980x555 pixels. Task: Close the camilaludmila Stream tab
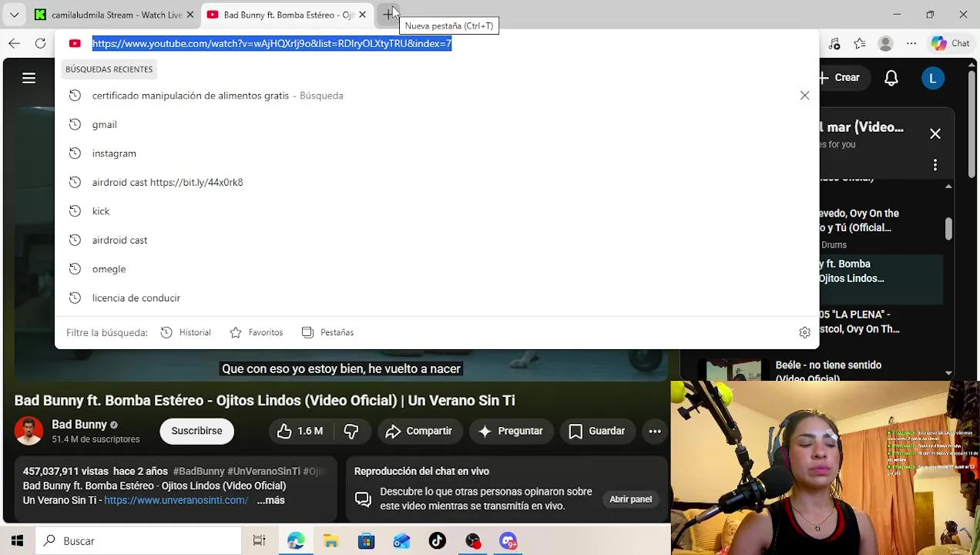click(190, 15)
